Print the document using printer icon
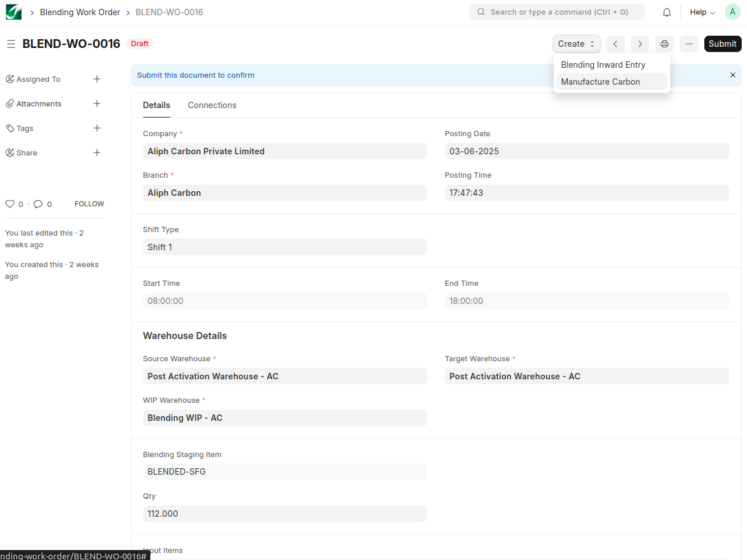The height and width of the screenshot is (560, 747). [x=665, y=44]
